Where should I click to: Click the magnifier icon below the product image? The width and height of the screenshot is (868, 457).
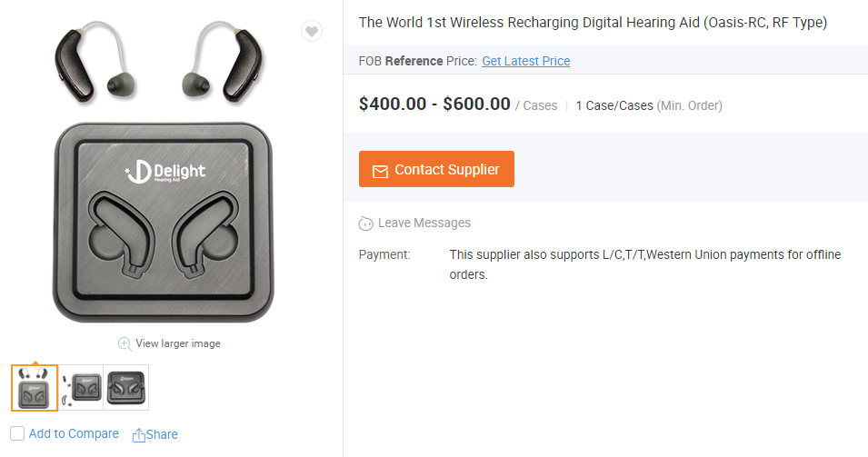pos(125,343)
